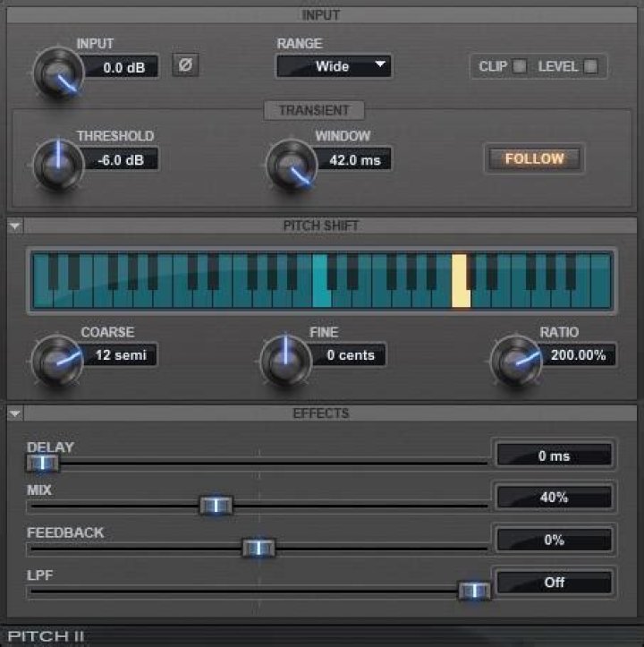The image size is (644, 647).
Task: Click the LPF value field showing Off
Action: point(554,583)
